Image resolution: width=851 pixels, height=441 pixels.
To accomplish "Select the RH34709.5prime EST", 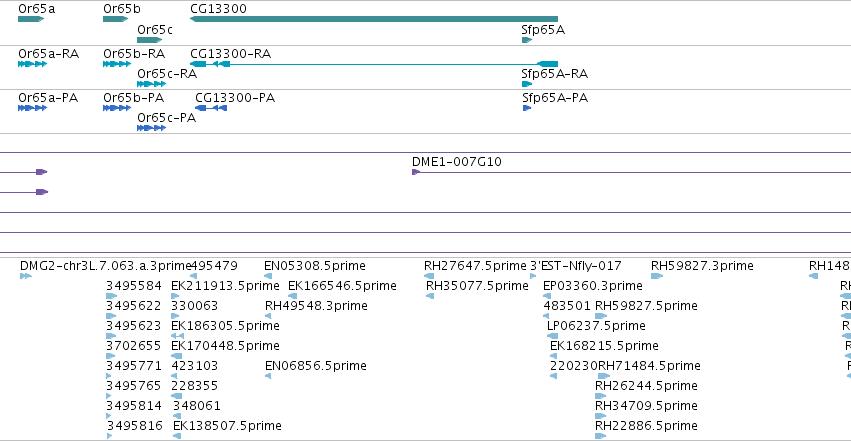I will coord(601,416).
